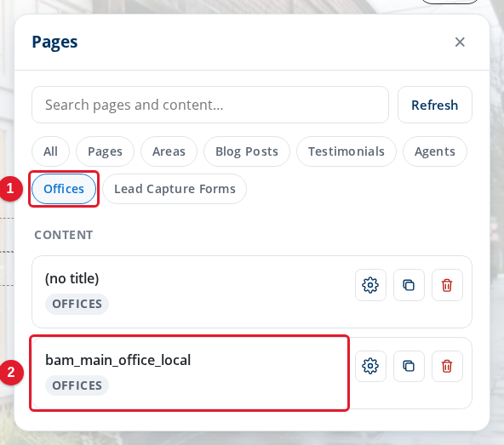504x445 pixels.
Task: Open the bam_main_office_local item
Action: coord(252,373)
